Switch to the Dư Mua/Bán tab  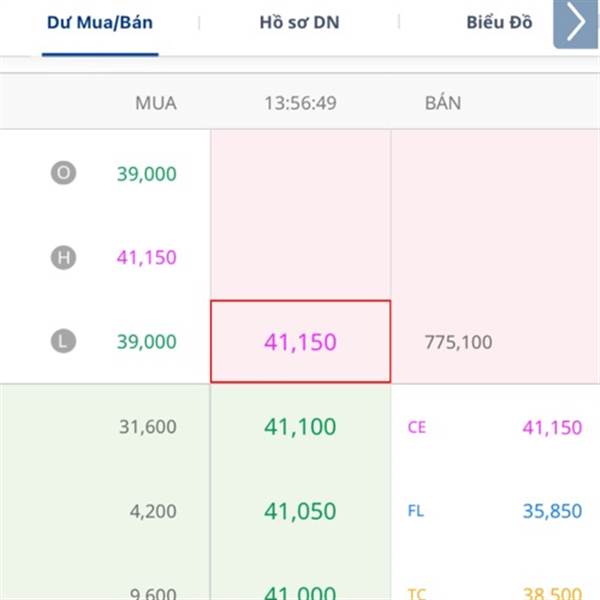100,23
